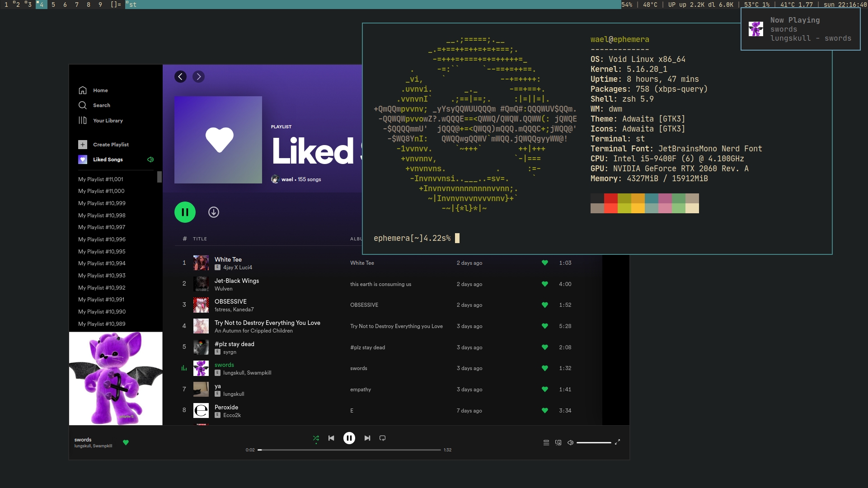Click the swords song title in track list
This screenshot has width=868, height=488.
(x=224, y=365)
